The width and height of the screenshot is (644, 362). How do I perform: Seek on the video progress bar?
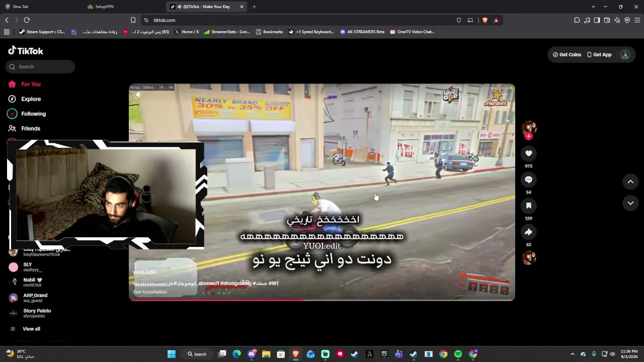322,300
